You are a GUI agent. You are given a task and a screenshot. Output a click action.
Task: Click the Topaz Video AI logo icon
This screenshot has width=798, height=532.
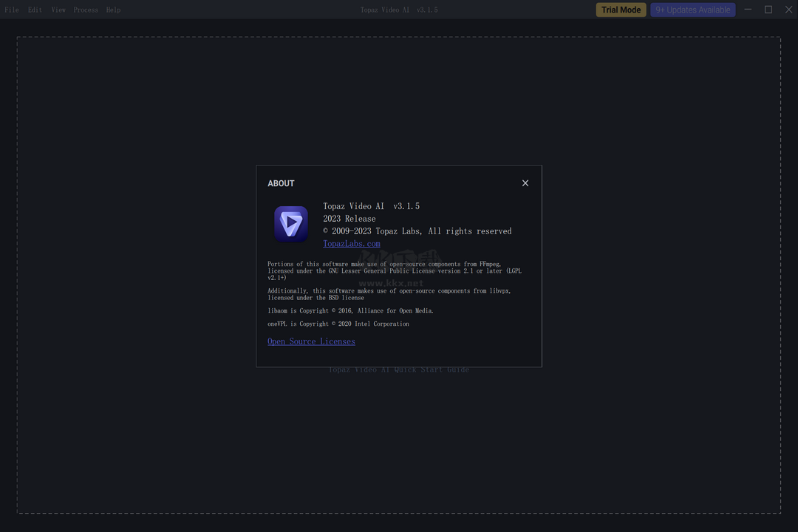coord(291,224)
